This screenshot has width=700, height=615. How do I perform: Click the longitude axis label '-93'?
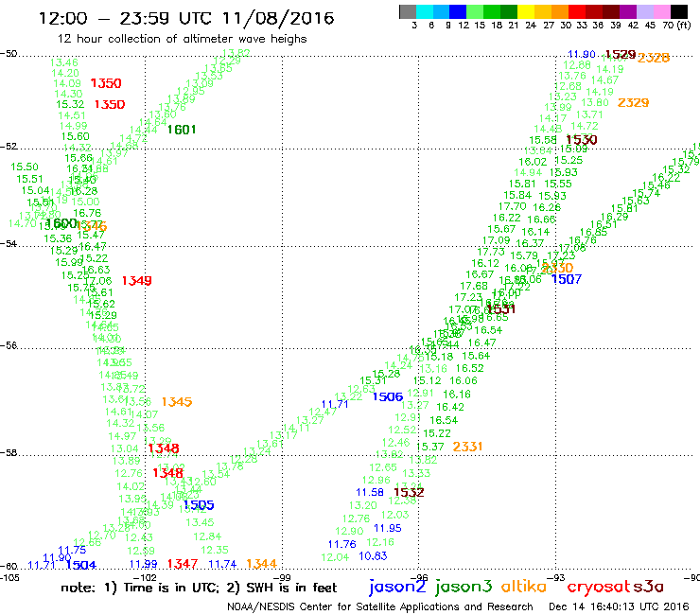pos(556,577)
